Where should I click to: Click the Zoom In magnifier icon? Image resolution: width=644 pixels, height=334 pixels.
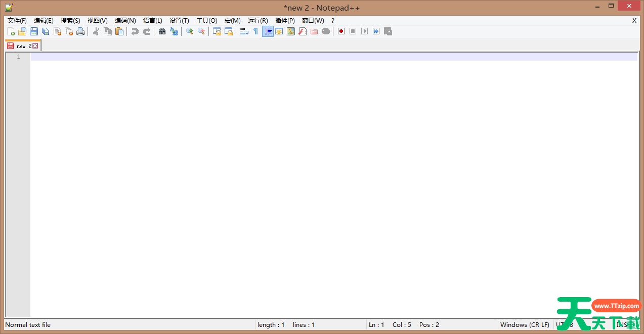190,31
